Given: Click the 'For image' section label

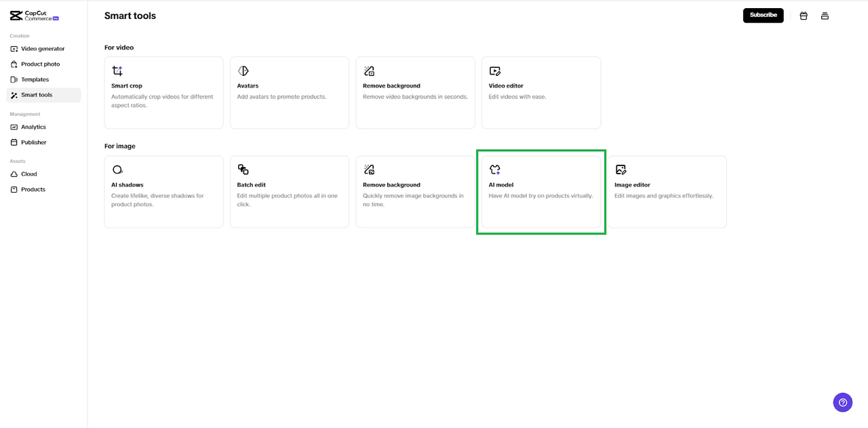Looking at the screenshot, I should pos(120,147).
